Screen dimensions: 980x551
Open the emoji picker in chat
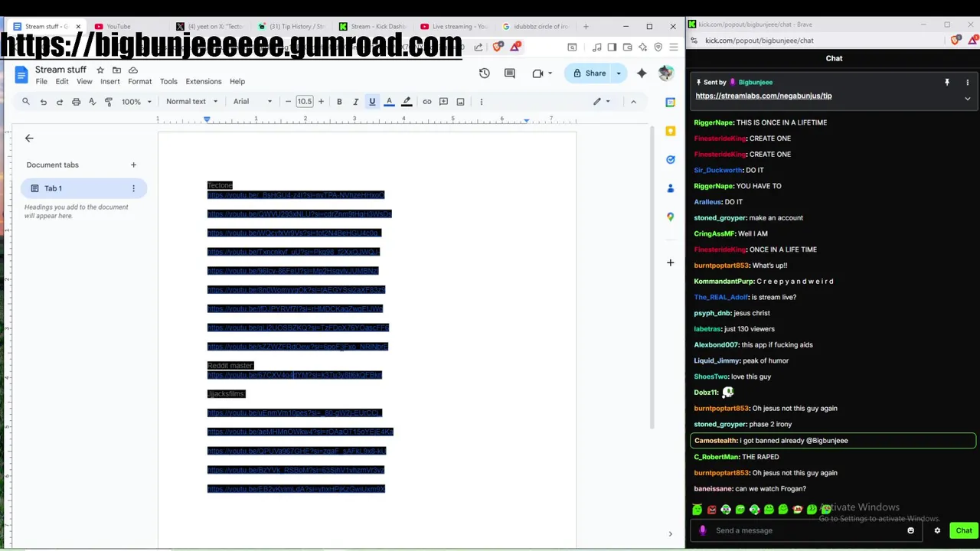910,530
